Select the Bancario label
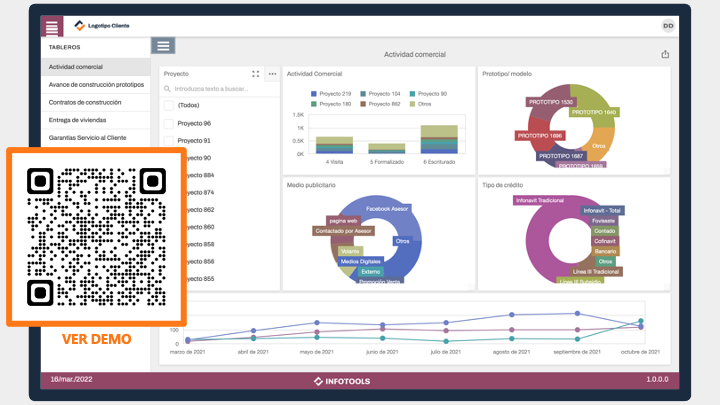 [x=605, y=251]
